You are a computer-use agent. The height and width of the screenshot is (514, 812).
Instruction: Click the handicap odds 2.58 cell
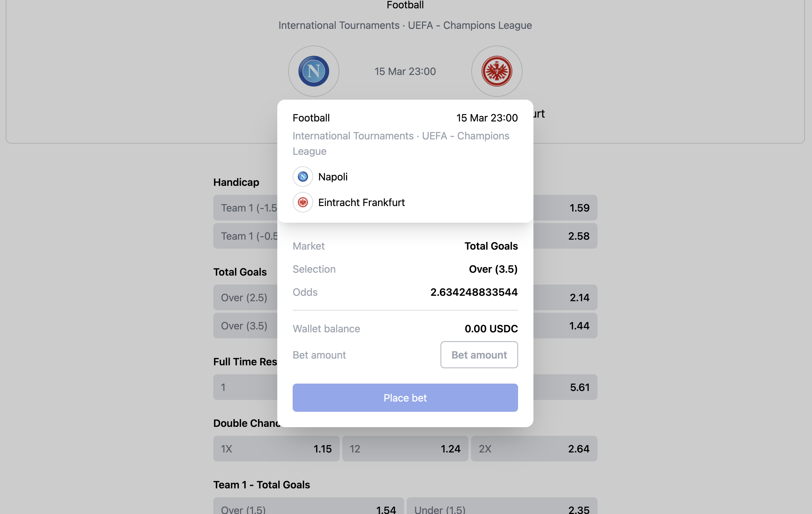[x=565, y=236]
